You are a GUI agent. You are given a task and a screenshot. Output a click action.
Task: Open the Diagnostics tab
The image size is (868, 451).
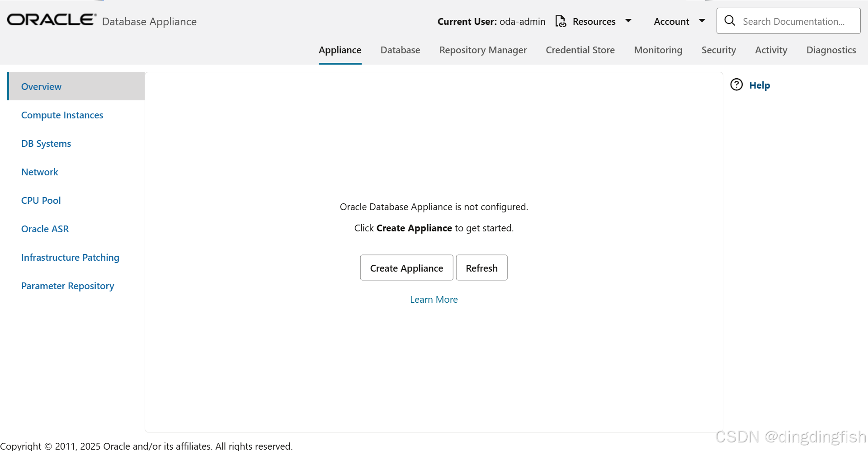tap(831, 50)
